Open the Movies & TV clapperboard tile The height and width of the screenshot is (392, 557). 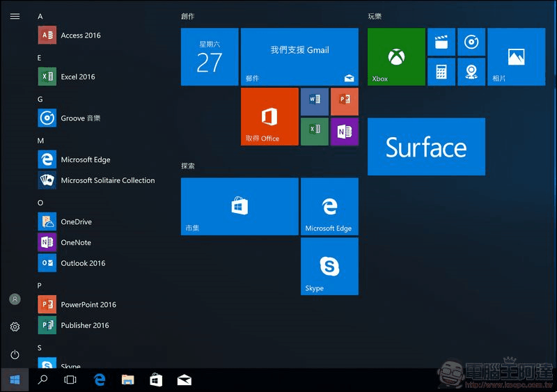[x=441, y=42]
